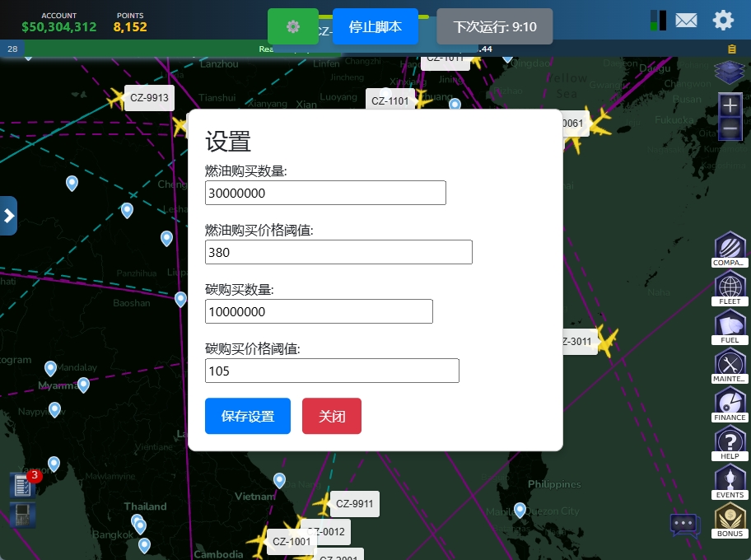The height and width of the screenshot is (560, 751).
Task: Open the Events trophy icon
Action: [x=730, y=482]
